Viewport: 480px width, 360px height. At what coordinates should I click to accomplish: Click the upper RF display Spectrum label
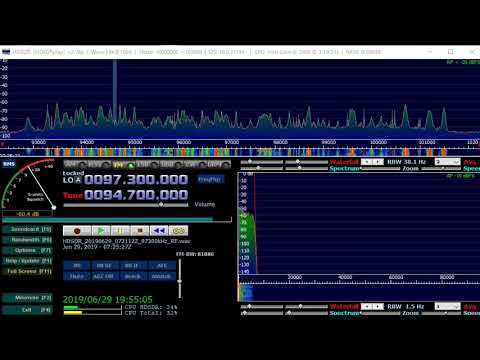tap(345, 169)
